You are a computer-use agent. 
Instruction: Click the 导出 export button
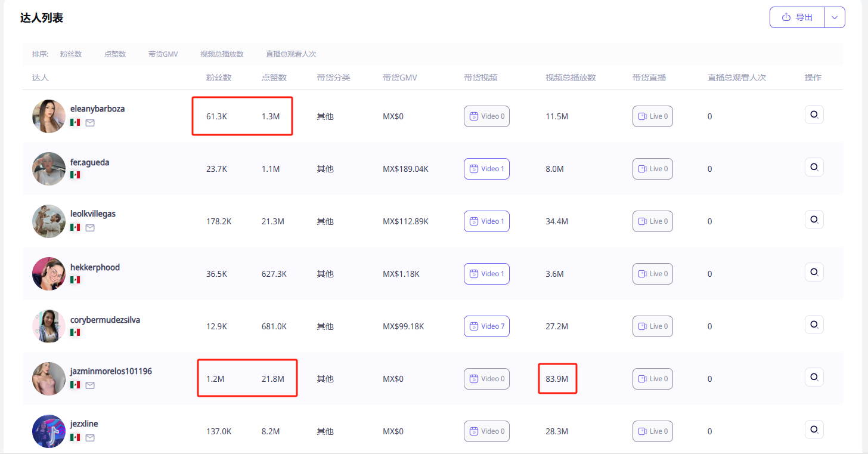click(x=797, y=17)
